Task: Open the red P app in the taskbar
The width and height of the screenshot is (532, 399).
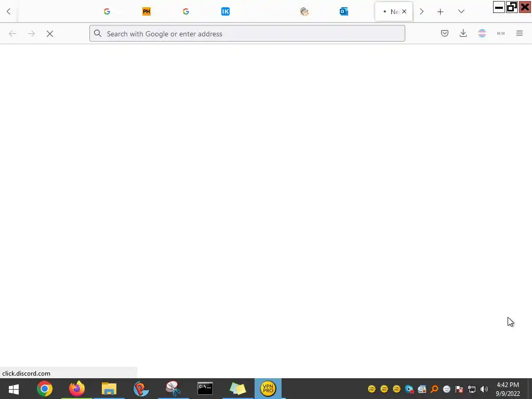Action: (141, 389)
